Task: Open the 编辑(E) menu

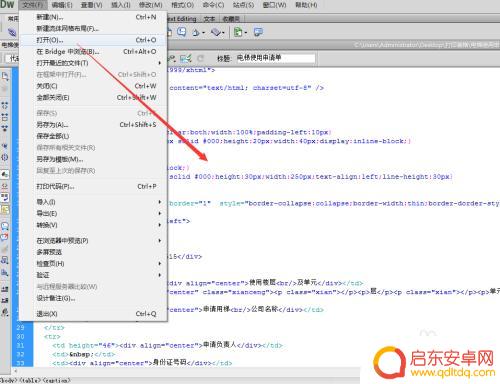Action: (x=62, y=5)
